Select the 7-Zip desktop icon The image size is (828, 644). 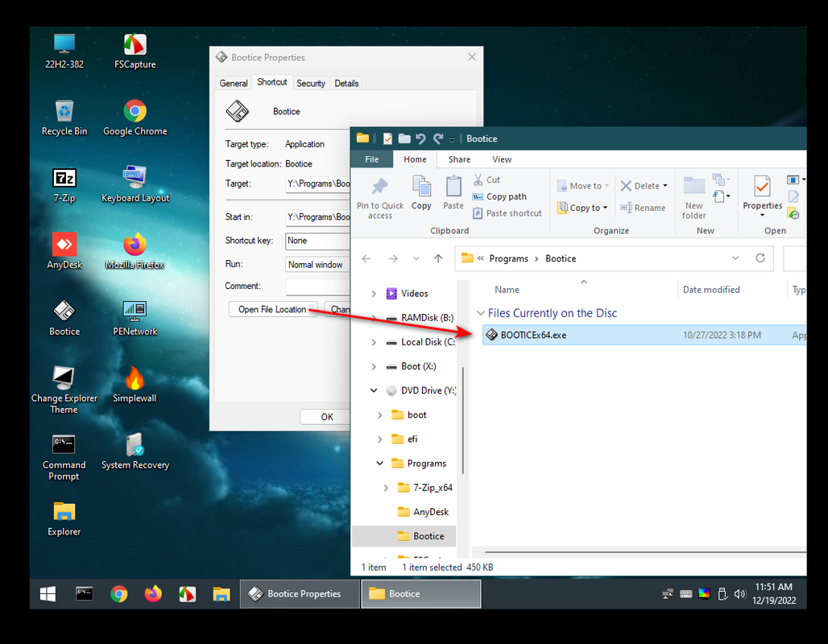(64, 185)
